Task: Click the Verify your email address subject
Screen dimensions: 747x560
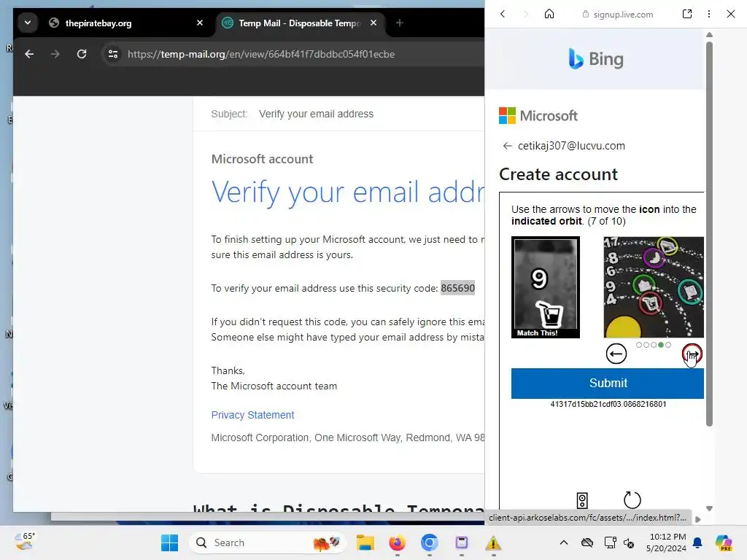Action: 316,114
